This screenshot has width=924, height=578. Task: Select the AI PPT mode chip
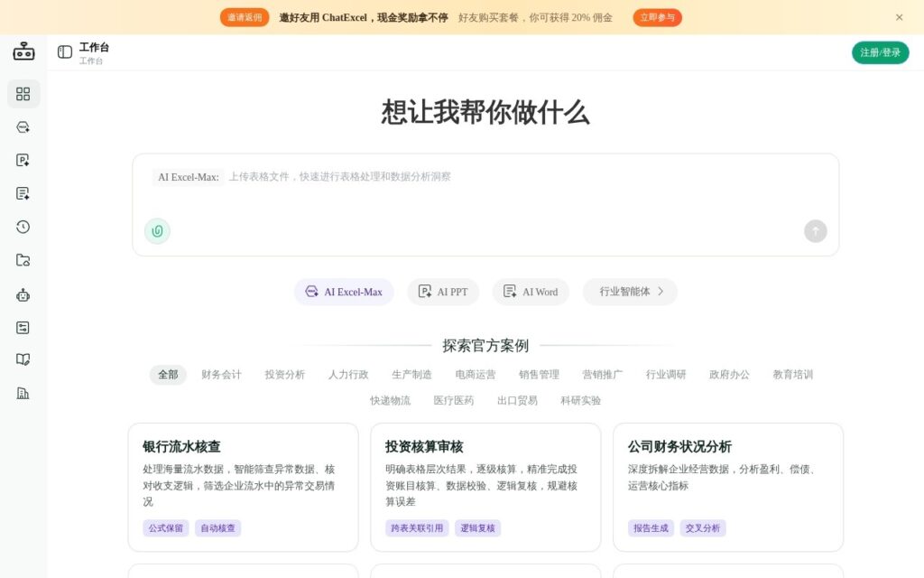tap(443, 292)
